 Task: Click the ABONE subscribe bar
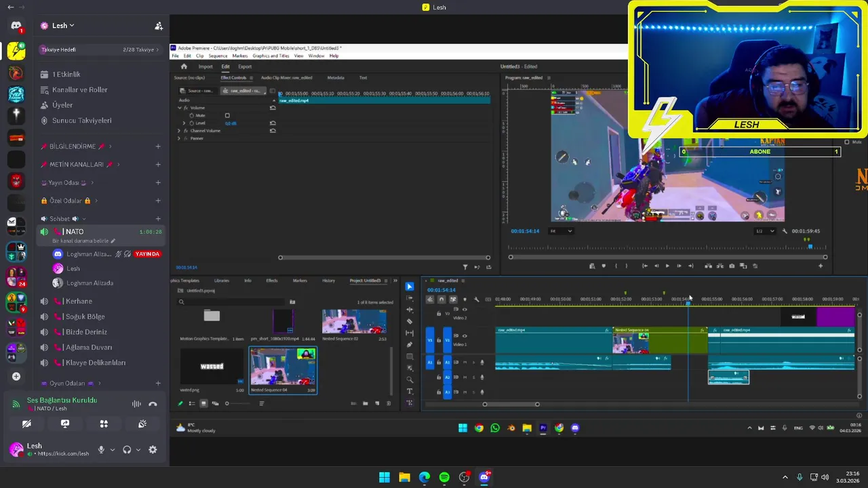(759, 152)
